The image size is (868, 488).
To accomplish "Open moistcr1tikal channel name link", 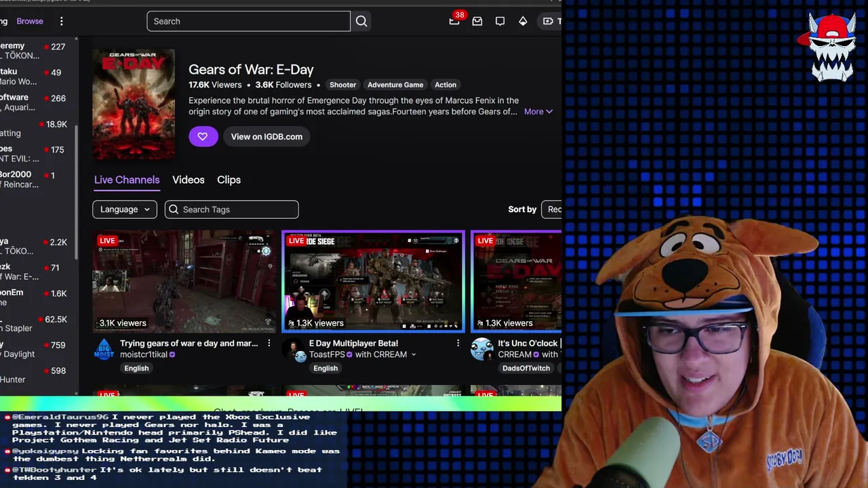I will coord(144,354).
